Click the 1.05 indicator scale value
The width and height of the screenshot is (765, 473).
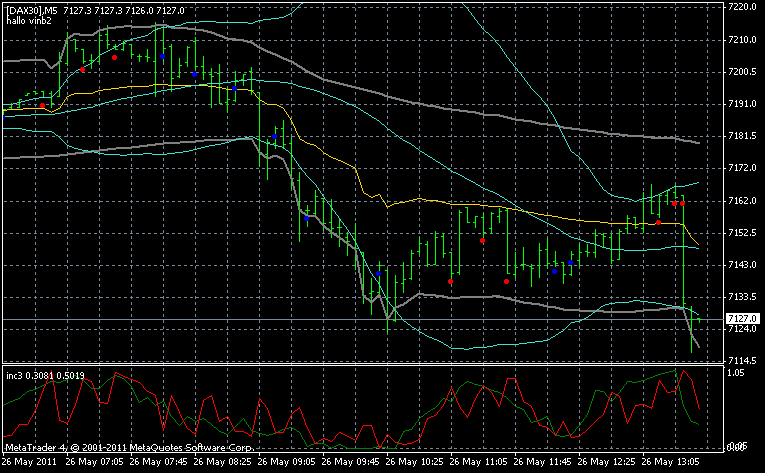click(736, 373)
